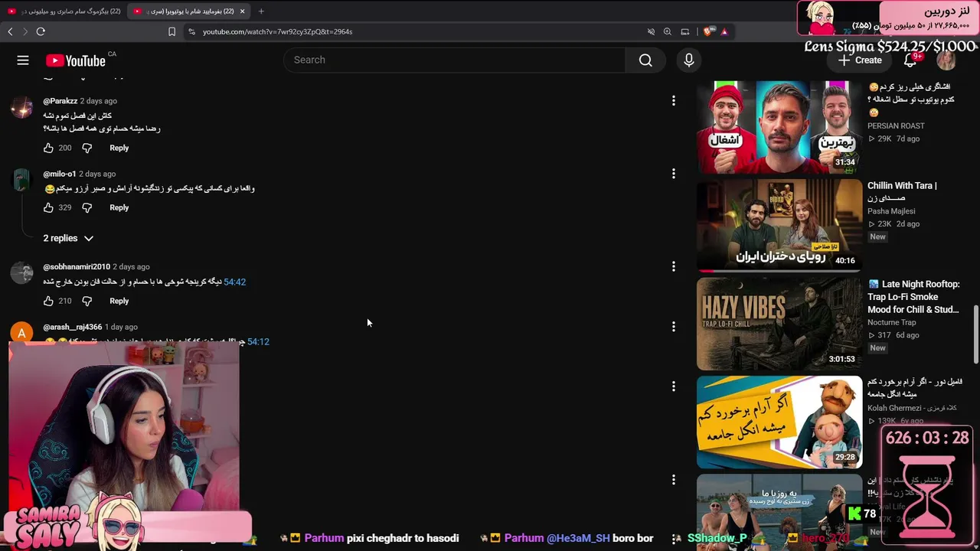980x551 pixels.
Task: Open the three-dot menu for @milo-o1's comment
Action: click(673, 174)
